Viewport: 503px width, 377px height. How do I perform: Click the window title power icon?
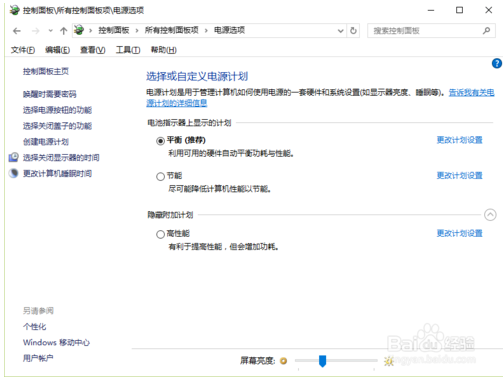[15, 10]
